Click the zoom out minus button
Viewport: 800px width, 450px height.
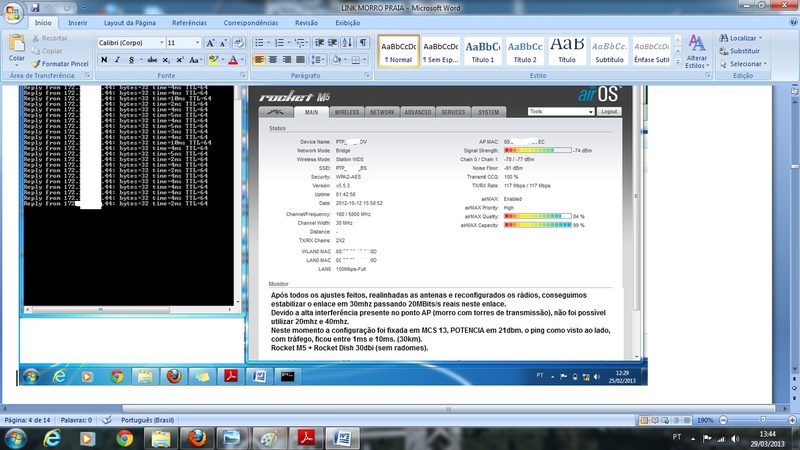point(723,420)
